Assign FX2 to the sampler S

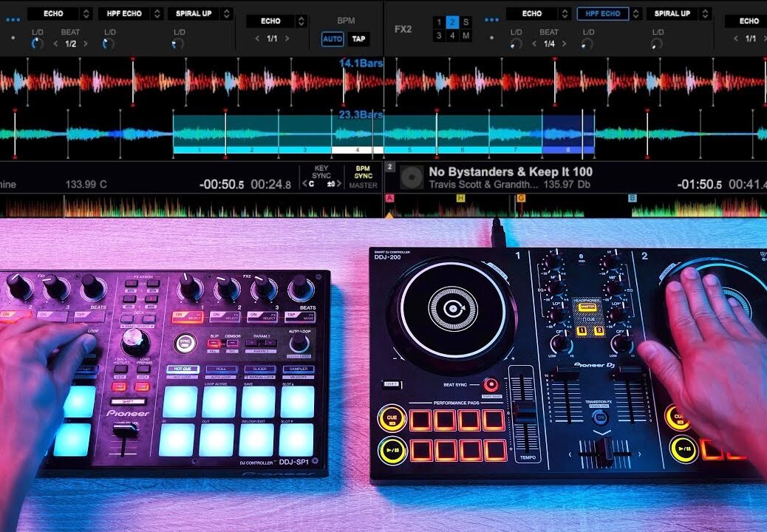click(466, 22)
